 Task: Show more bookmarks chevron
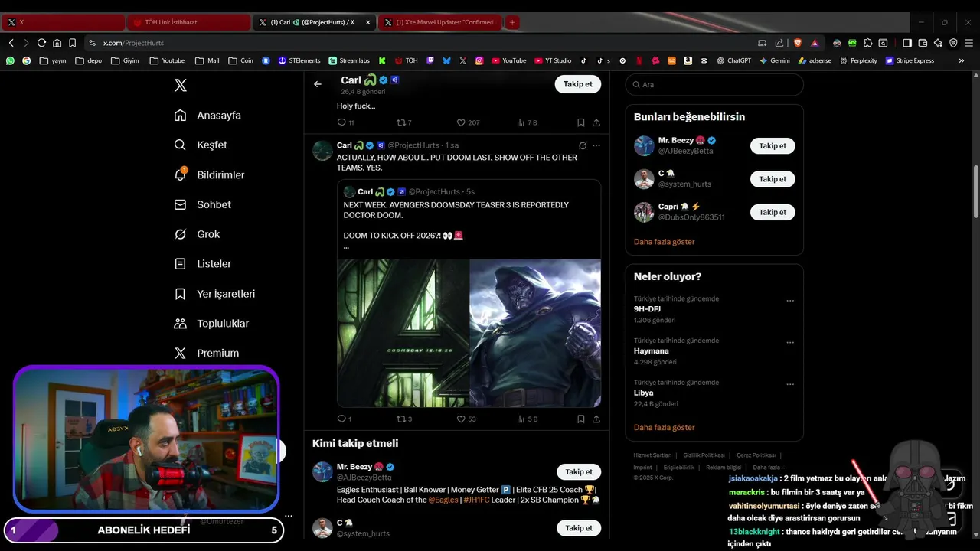[x=962, y=60]
